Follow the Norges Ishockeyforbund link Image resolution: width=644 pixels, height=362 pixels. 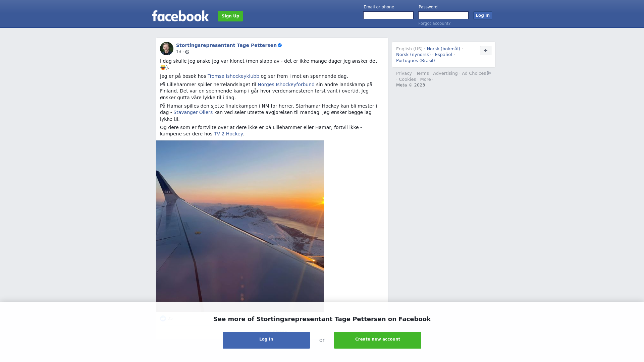pos(286,84)
